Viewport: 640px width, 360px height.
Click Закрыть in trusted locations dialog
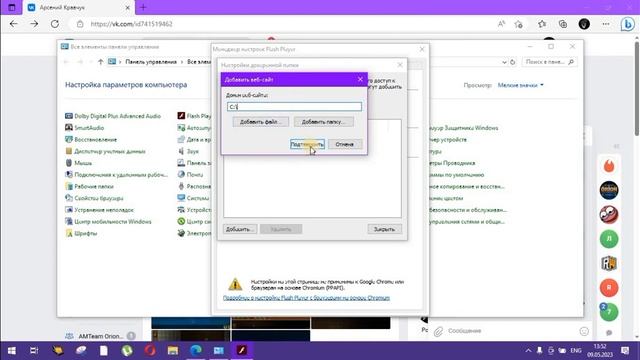(x=384, y=229)
